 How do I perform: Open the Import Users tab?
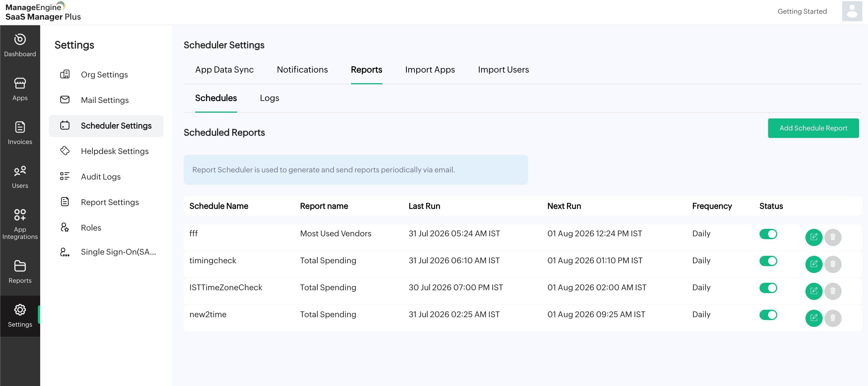point(503,70)
